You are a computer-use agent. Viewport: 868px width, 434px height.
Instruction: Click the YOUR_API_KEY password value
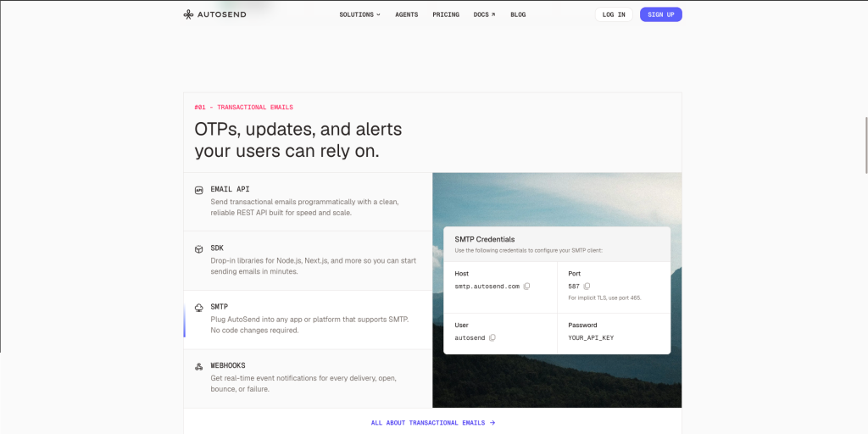coord(591,337)
